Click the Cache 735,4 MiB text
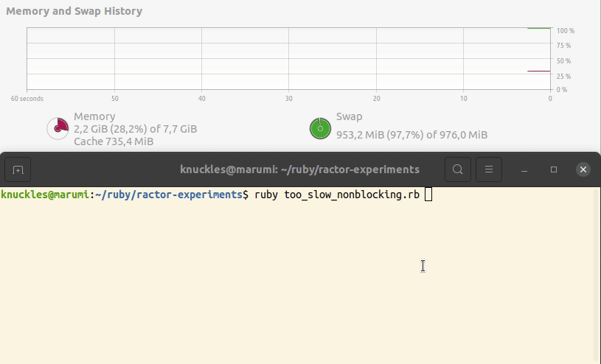 (114, 141)
